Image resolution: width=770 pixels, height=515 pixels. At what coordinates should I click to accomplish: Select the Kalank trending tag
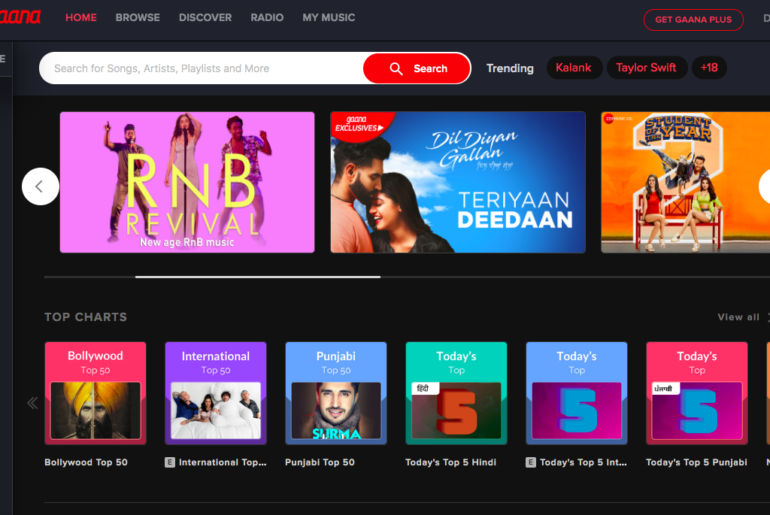(574, 68)
